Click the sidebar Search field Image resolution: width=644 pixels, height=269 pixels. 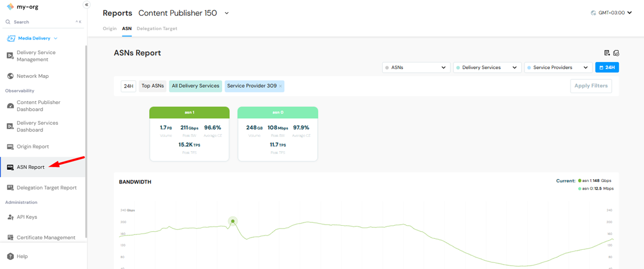pyautogui.click(x=43, y=22)
